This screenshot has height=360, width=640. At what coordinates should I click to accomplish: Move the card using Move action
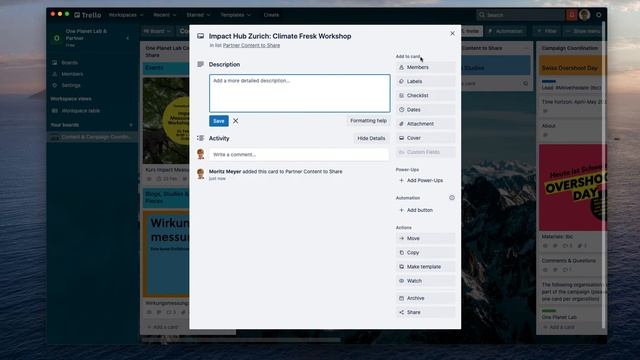pyautogui.click(x=425, y=238)
